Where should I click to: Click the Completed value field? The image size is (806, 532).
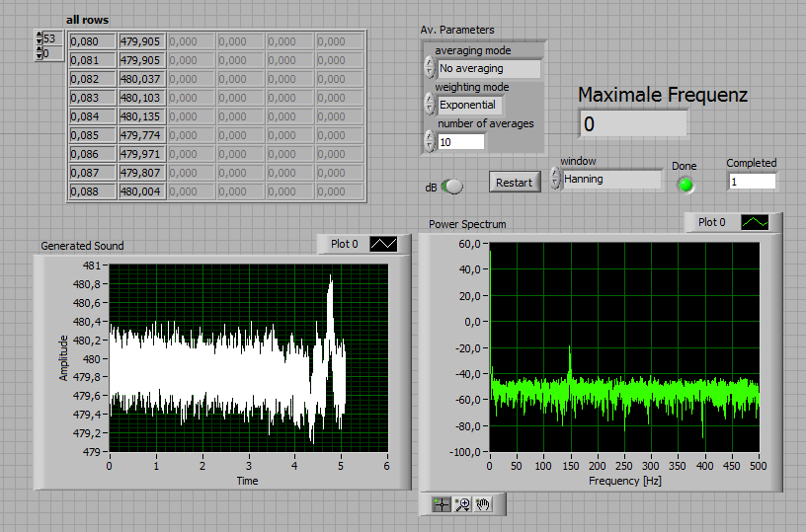click(x=752, y=182)
